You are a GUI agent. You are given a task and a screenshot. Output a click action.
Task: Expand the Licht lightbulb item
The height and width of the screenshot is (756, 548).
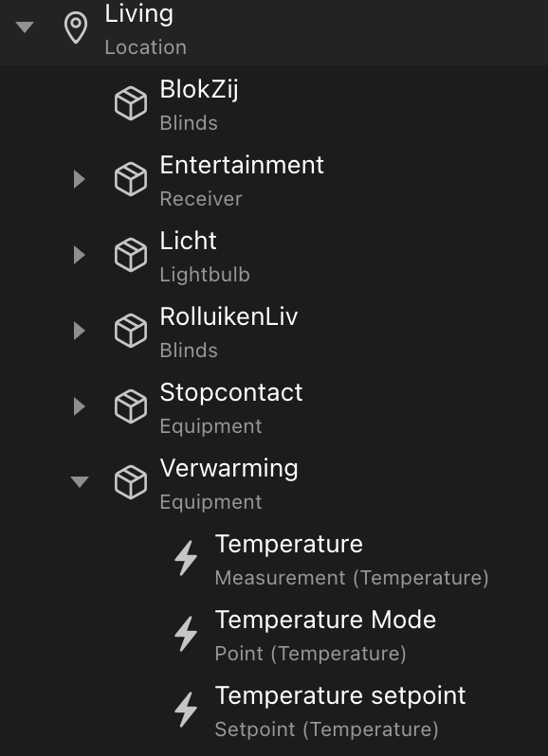[x=79, y=255]
